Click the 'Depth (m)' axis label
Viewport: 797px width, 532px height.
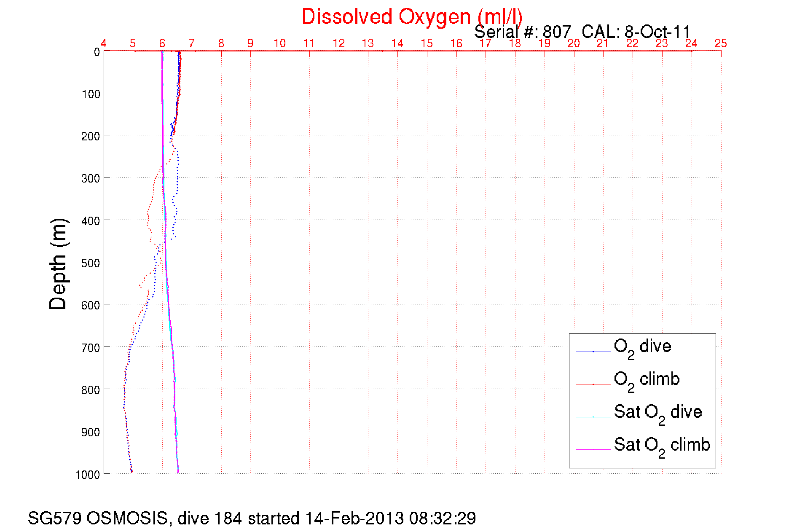[x=58, y=264]
